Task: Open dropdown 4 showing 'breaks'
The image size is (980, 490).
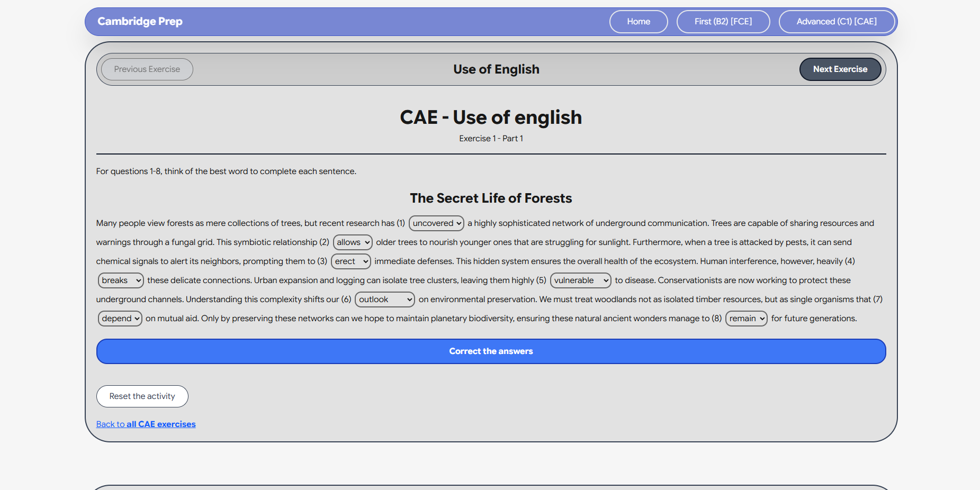Action: [x=121, y=280]
